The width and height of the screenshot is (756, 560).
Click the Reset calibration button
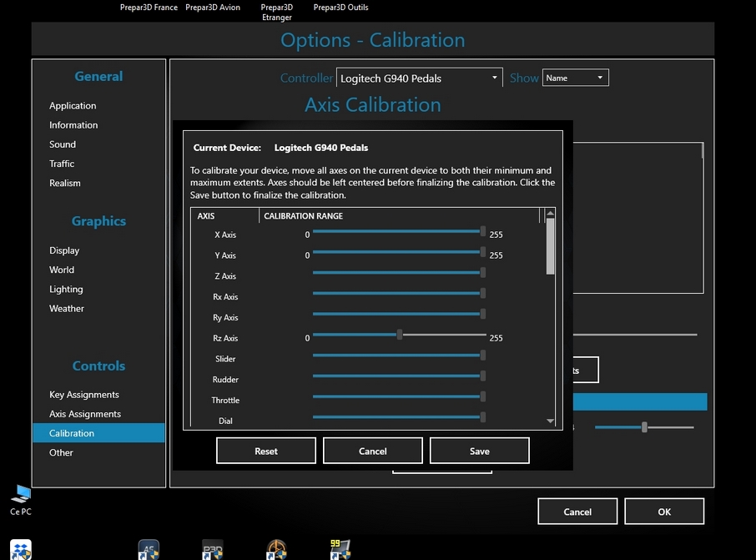(x=266, y=451)
